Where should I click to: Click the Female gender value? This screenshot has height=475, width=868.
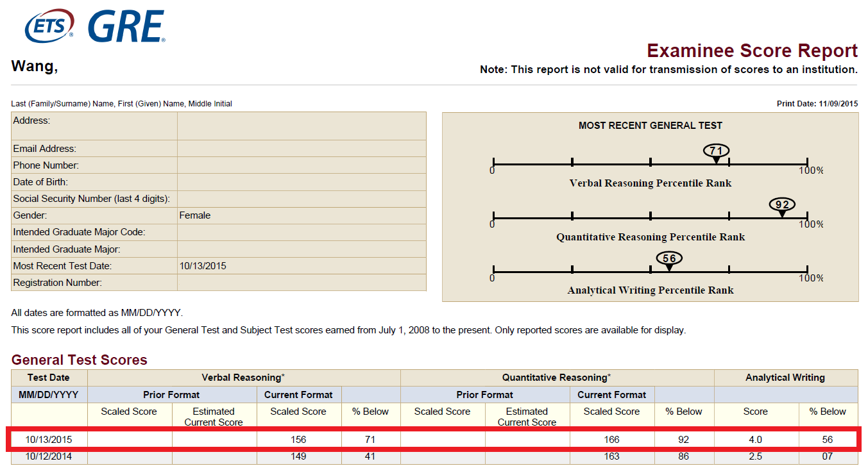tap(195, 215)
